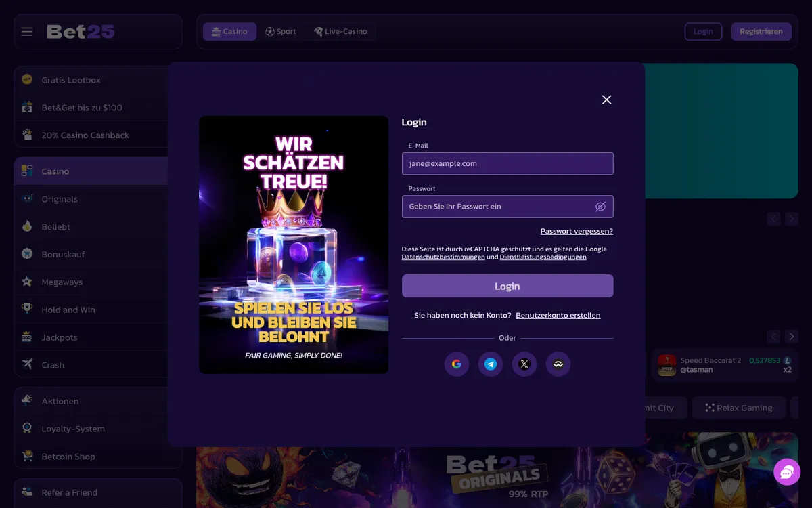This screenshot has height=508, width=812.
Task: Switch to the Sport tab
Action: (281, 32)
